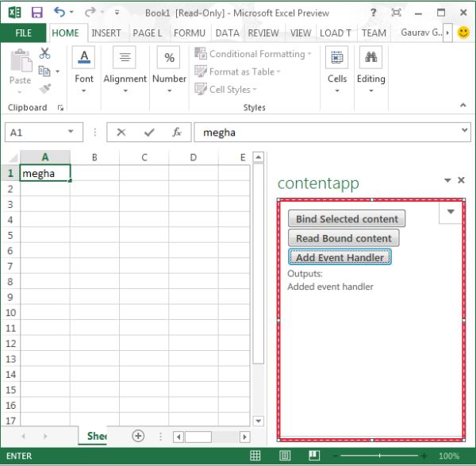Open Conditional Formatting menu
This screenshot has width=476, height=466.
tap(253, 54)
